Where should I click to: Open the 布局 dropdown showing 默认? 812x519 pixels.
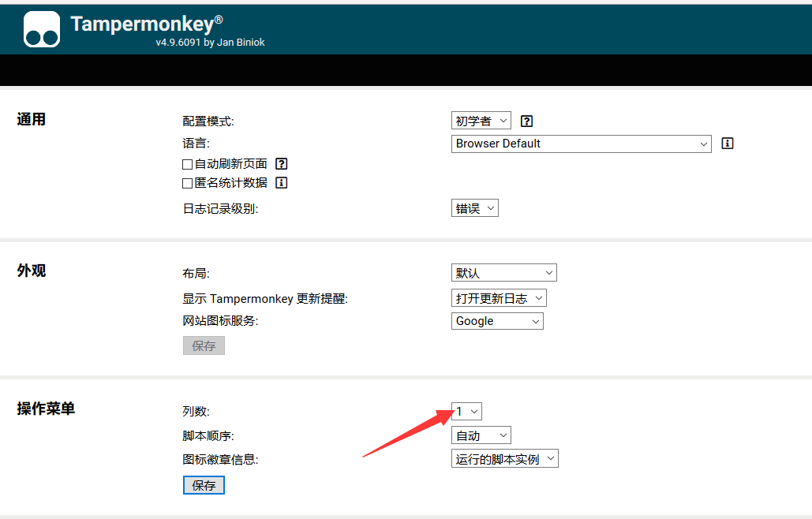pos(504,273)
